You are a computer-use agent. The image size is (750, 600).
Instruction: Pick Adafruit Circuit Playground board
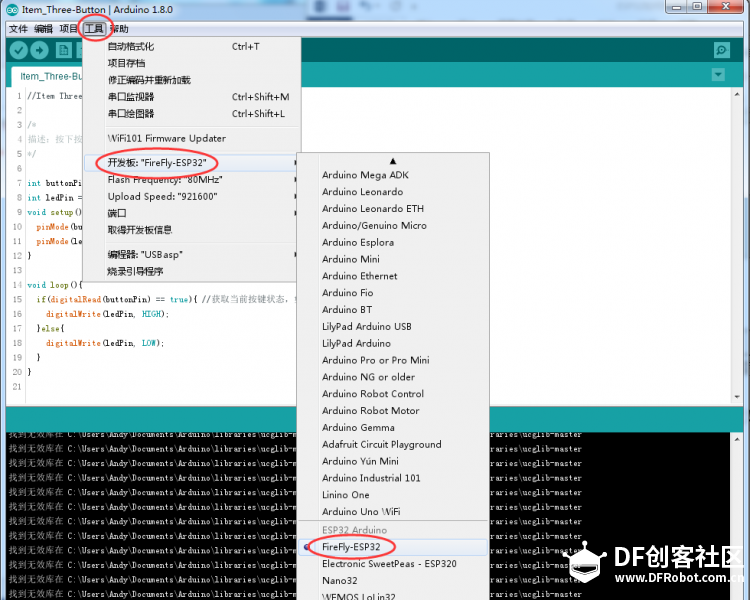pos(393,444)
